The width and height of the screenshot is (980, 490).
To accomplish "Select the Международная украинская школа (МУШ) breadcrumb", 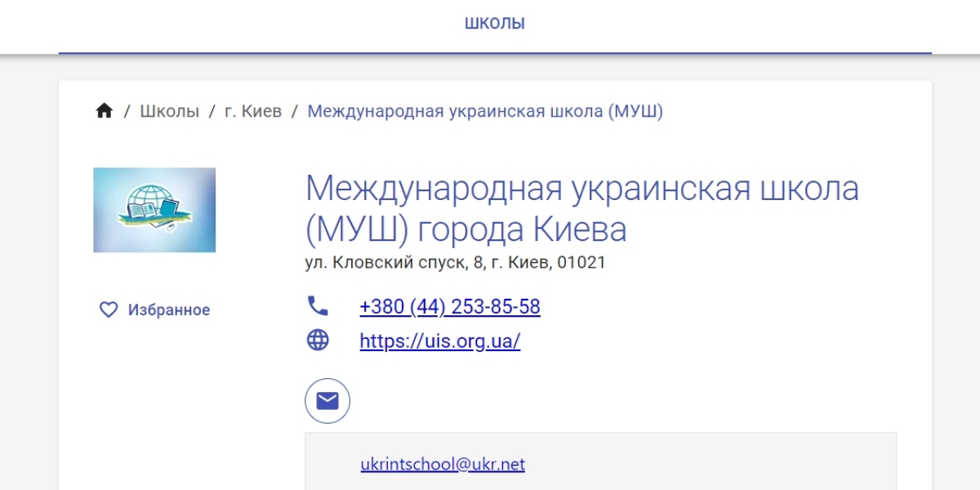I will [484, 111].
